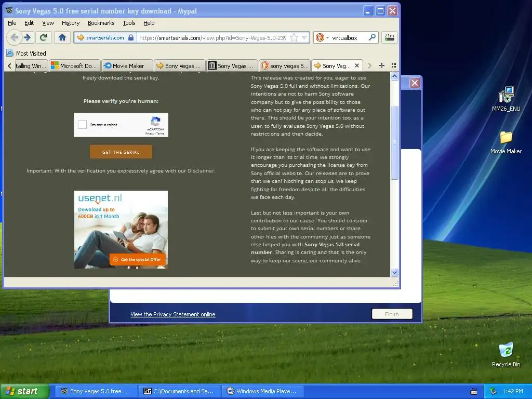Screen dimensions: 532x399
Task: Switch to the sony vegas 5... search tab
Action: pos(285,66)
